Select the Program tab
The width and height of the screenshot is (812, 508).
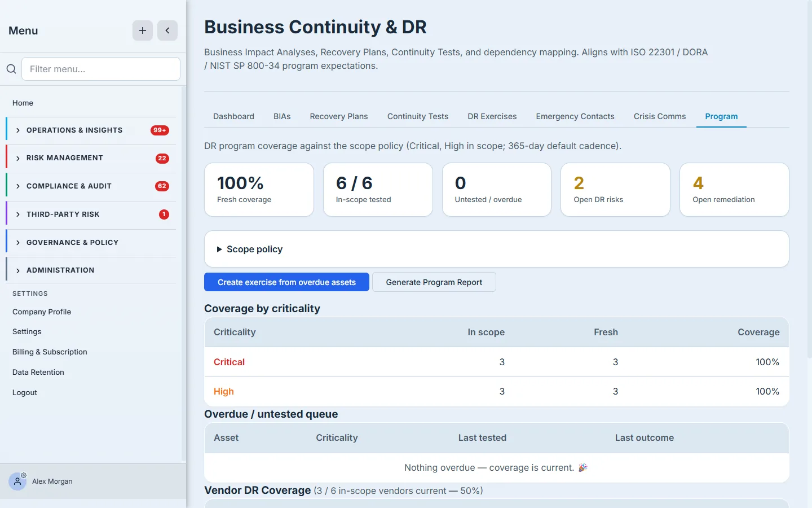point(721,116)
